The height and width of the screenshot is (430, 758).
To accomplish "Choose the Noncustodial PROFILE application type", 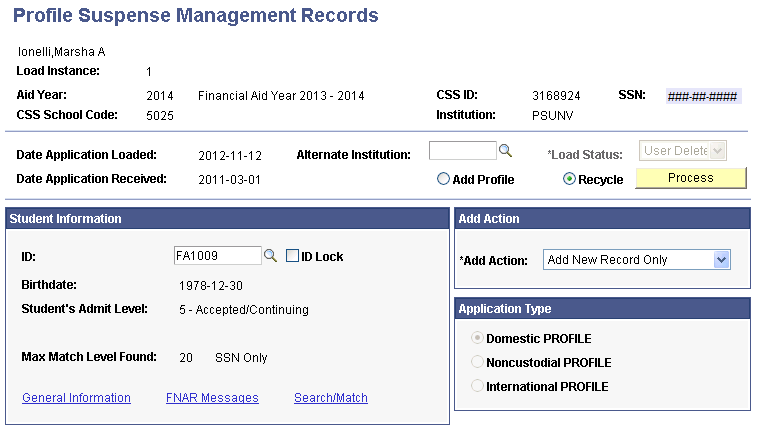I will pos(477,362).
